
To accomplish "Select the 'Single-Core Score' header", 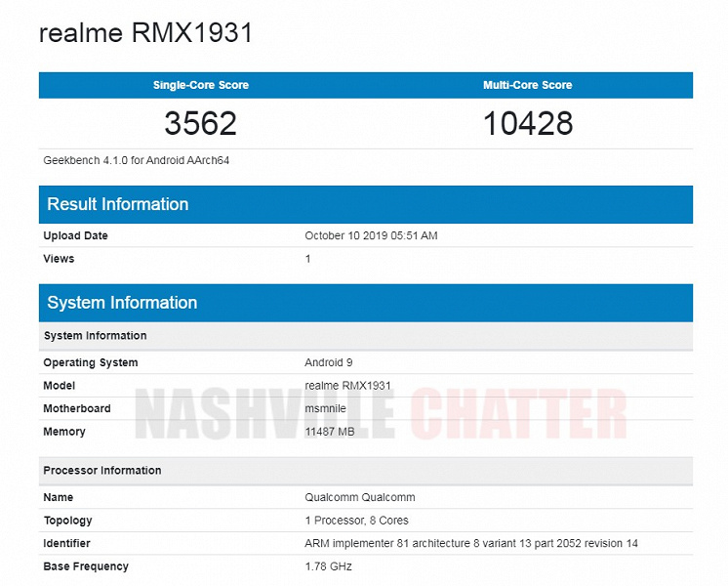I will coord(201,85).
